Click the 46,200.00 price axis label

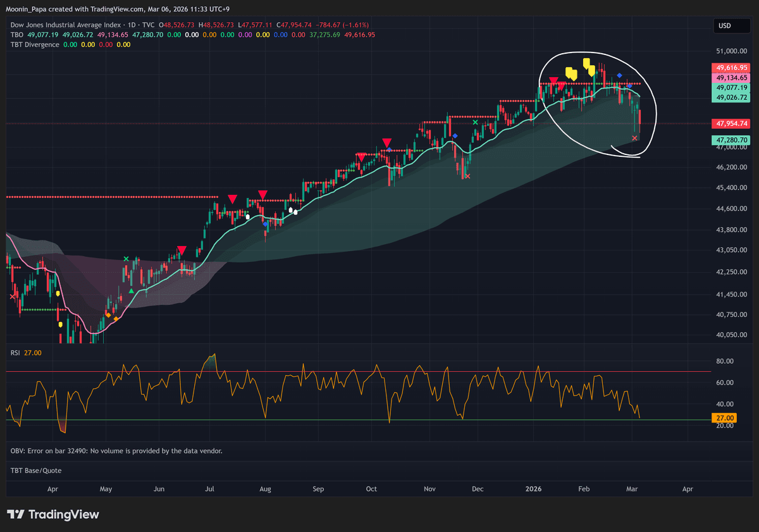pyautogui.click(x=732, y=168)
